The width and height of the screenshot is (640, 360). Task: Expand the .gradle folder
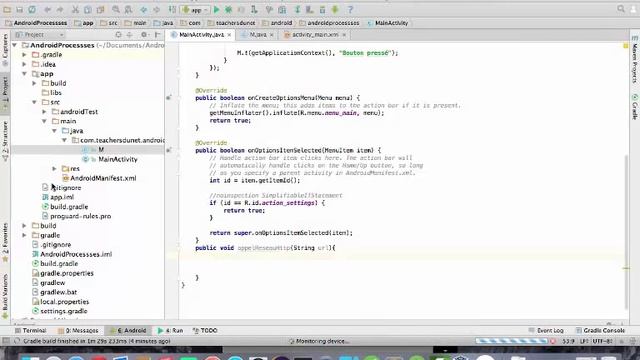click(24, 55)
